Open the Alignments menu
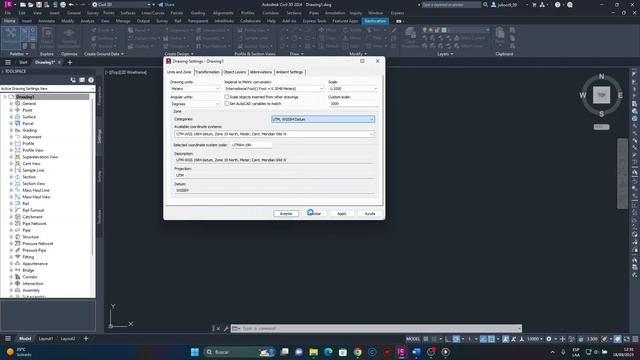Viewport: 640px width, 360px height. tap(223, 13)
